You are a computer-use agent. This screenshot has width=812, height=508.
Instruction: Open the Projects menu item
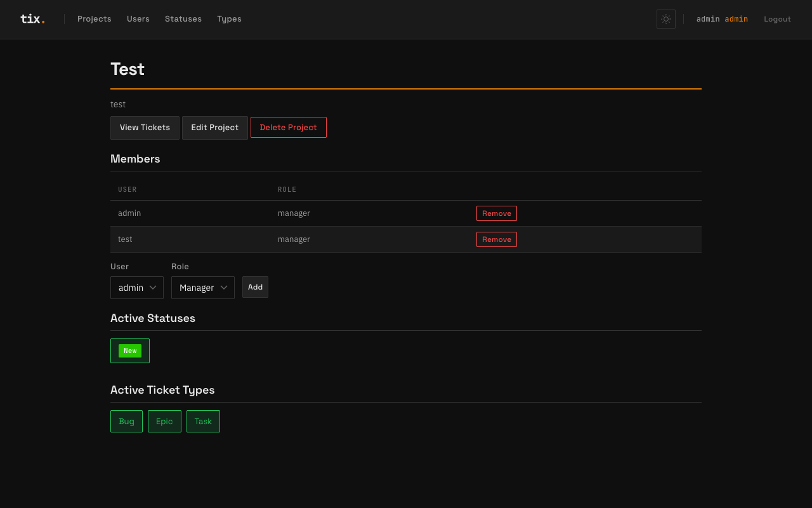click(x=95, y=19)
